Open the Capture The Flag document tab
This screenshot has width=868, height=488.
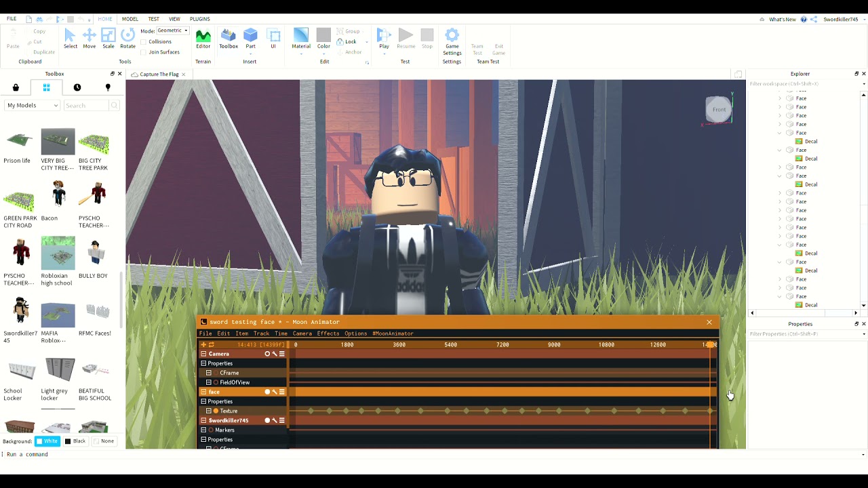159,75
